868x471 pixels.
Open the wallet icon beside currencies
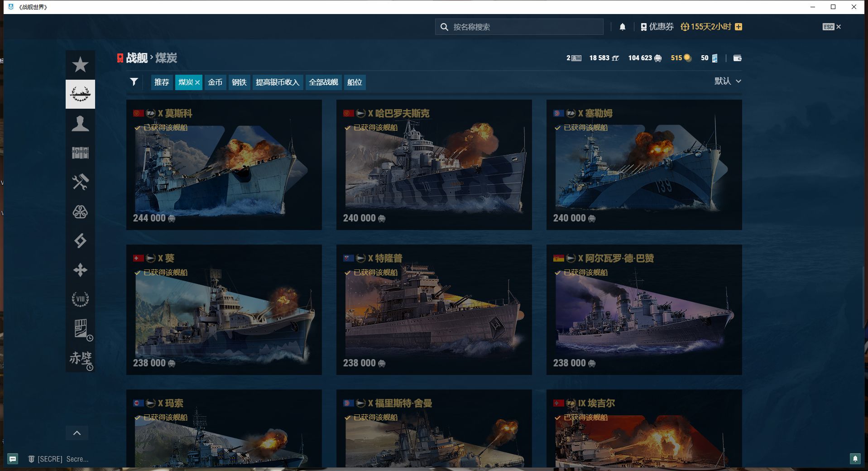pyautogui.click(x=737, y=58)
